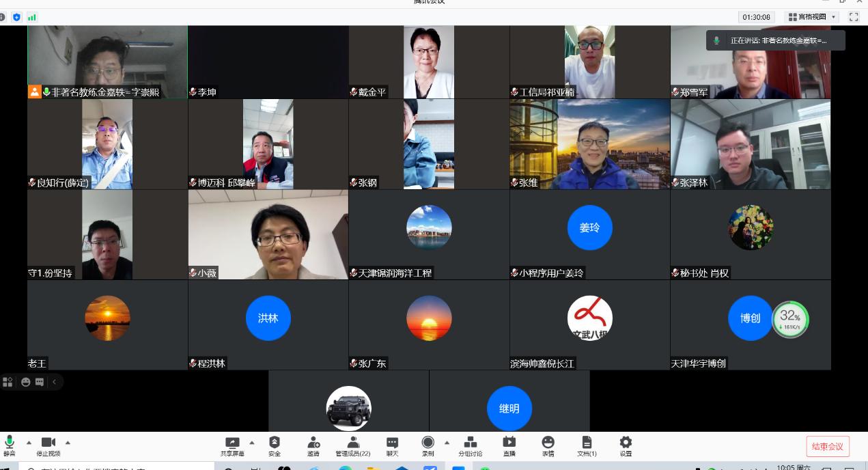The image size is (868, 470).
Task: Click the armored vehicle avatar
Action: [348, 408]
